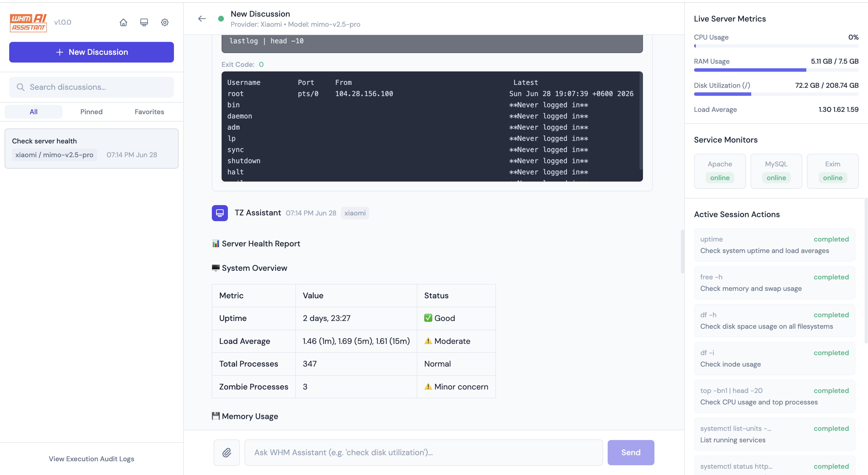Viewport: 868px width, 475px height.
Task: Click the terminal output scrollbar
Action: [641, 120]
